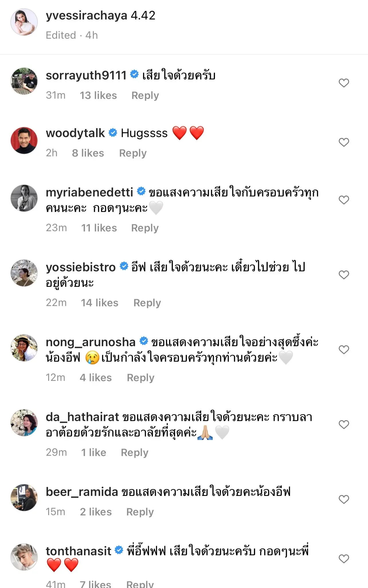The width and height of the screenshot is (368, 588).
Task: Open tonthanasit's profile avatar
Action: pos(24,557)
